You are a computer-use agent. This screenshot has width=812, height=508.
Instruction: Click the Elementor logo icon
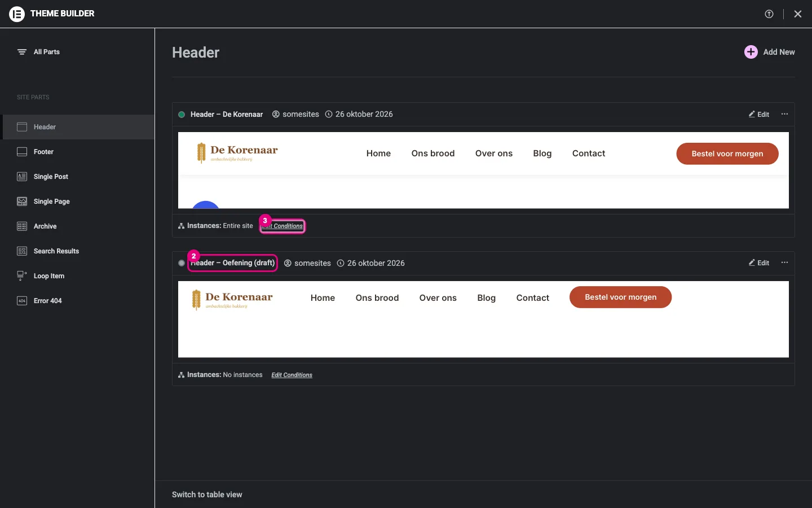click(x=17, y=14)
